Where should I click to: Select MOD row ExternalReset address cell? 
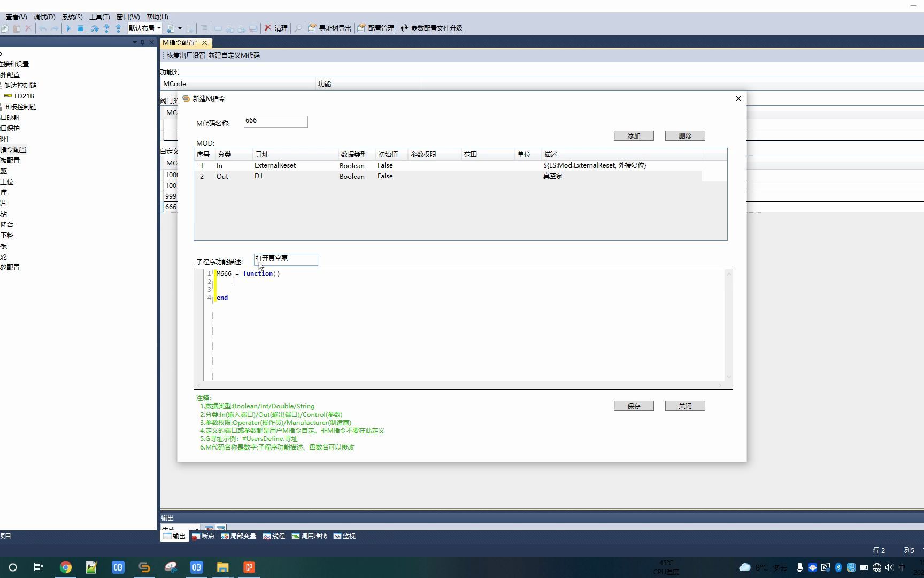pyautogui.click(x=295, y=165)
